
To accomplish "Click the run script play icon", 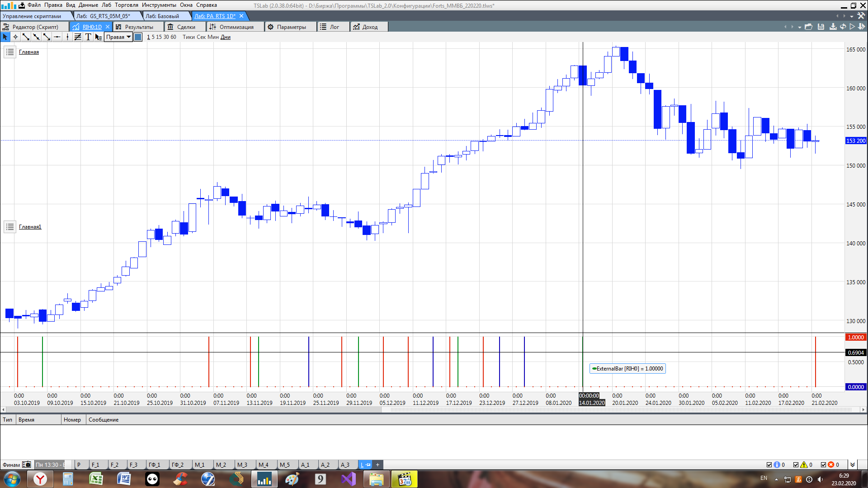I will pos(852,27).
